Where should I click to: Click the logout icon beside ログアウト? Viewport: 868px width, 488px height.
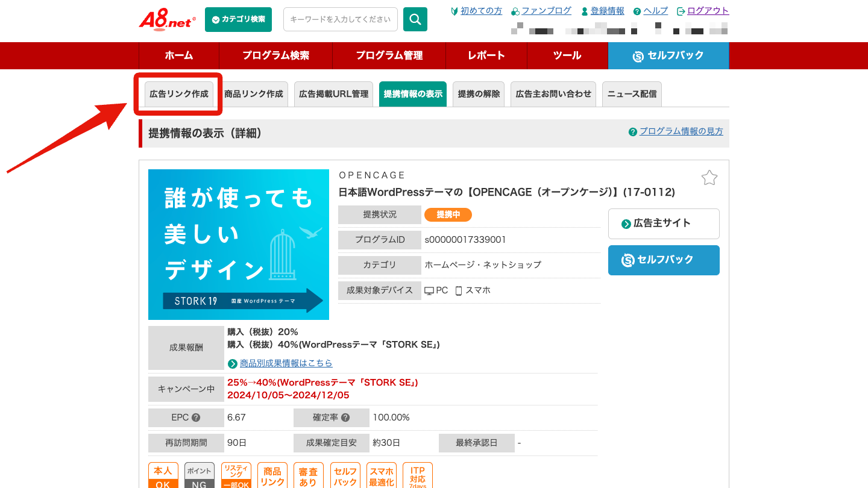681,10
